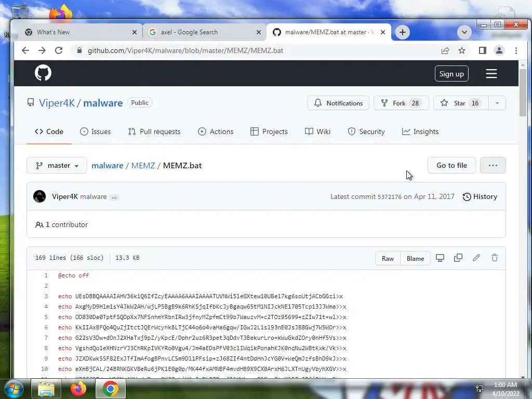This screenshot has height=399, width=532.
Task: Open the GitHub hamburger menu
Action: 491,74
